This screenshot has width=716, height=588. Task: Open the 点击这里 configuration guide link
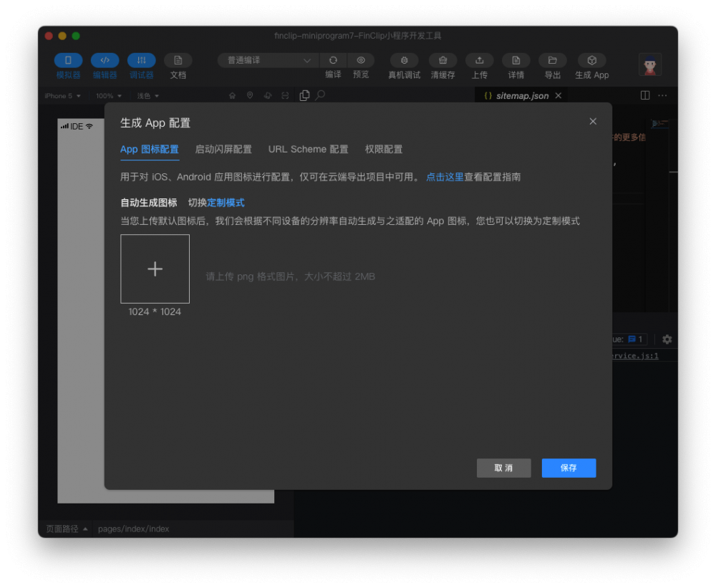(x=445, y=177)
